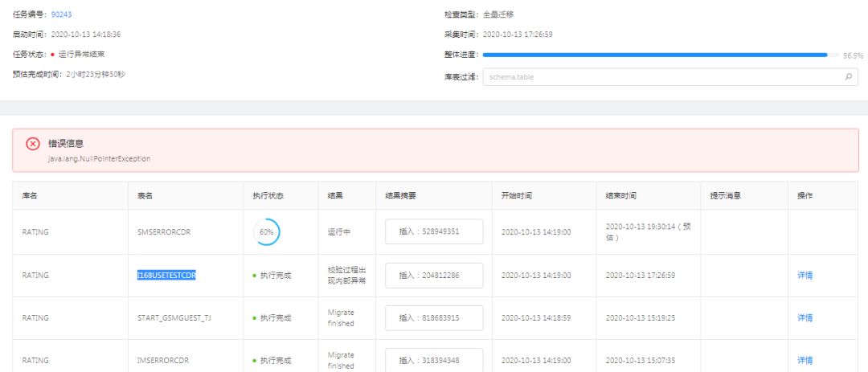The height and width of the screenshot is (372, 868).
Task: Click the search magnifier icon in table filter
Action: coord(849,78)
